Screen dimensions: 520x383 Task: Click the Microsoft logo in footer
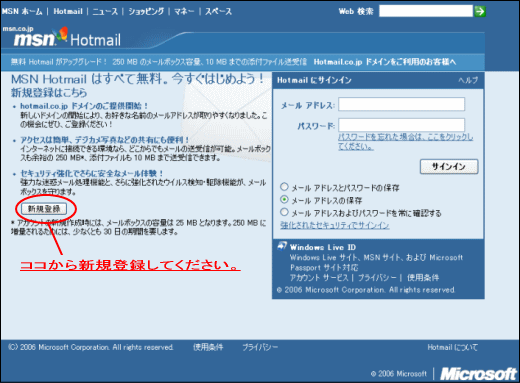(x=478, y=374)
